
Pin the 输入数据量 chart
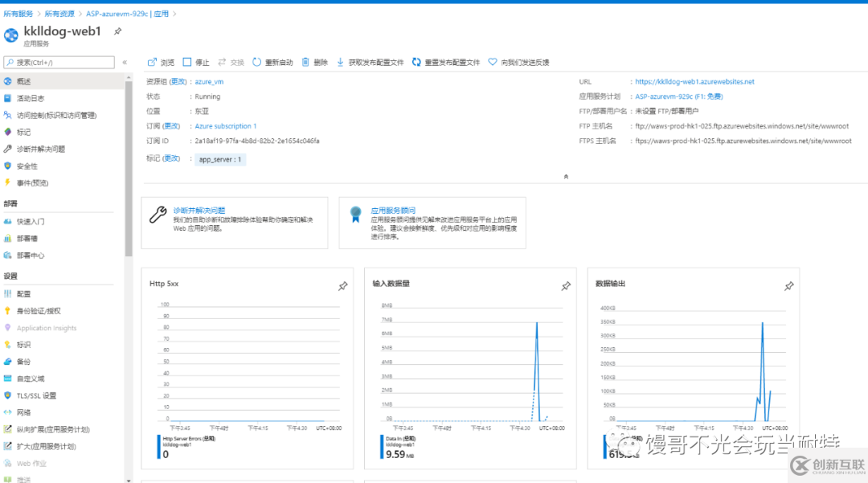coord(566,285)
